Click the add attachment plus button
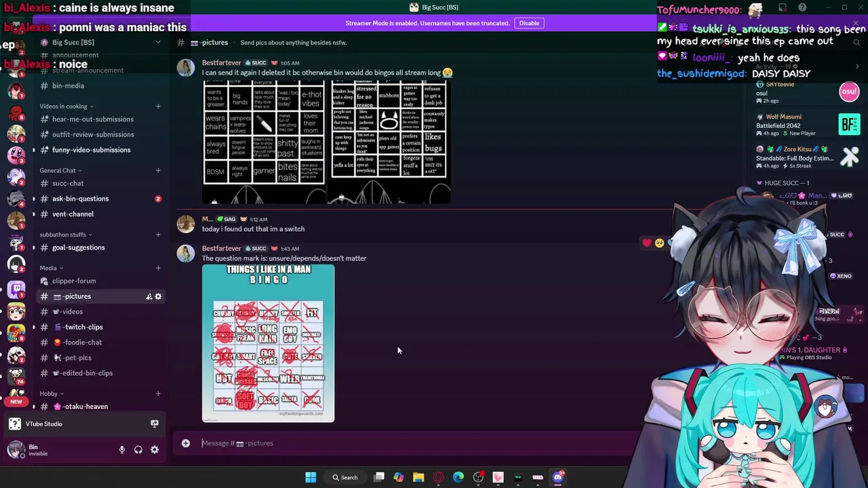The width and height of the screenshot is (868, 488). pos(186,443)
